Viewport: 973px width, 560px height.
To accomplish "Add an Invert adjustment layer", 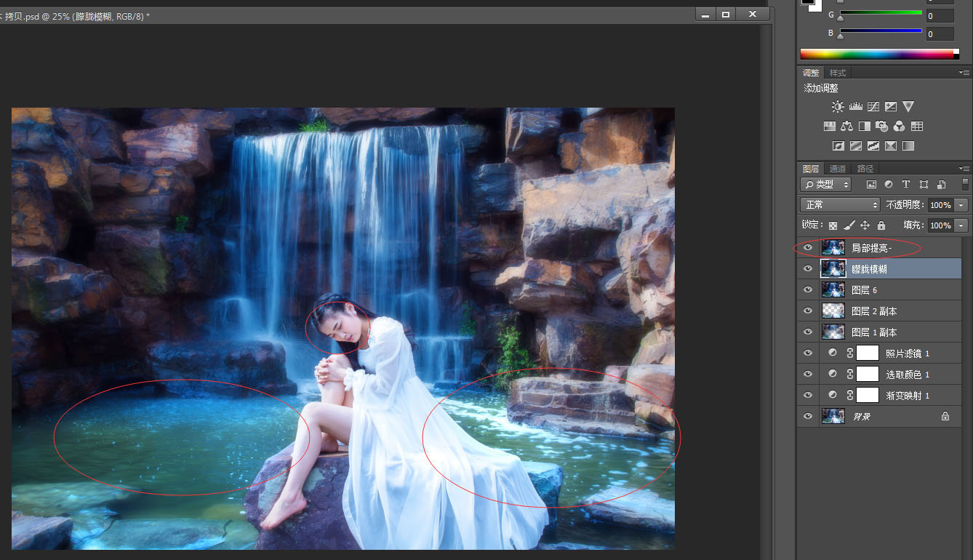I will (x=838, y=146).
